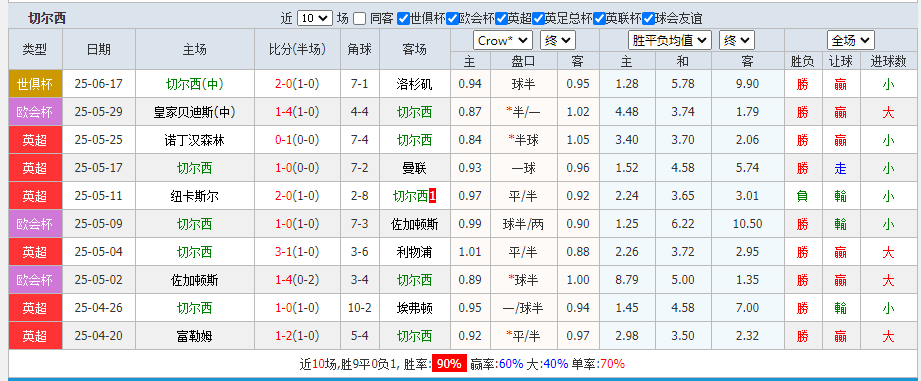Open the 终 dropdown next to Crow*
This screenshot has height=381, width=921.
(558, 41)
